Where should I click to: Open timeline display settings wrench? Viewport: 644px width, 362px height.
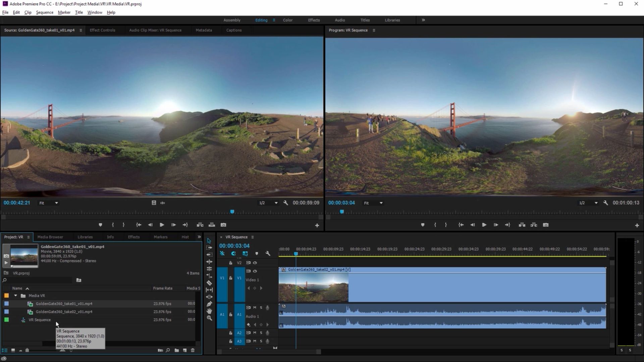(268, 254)
